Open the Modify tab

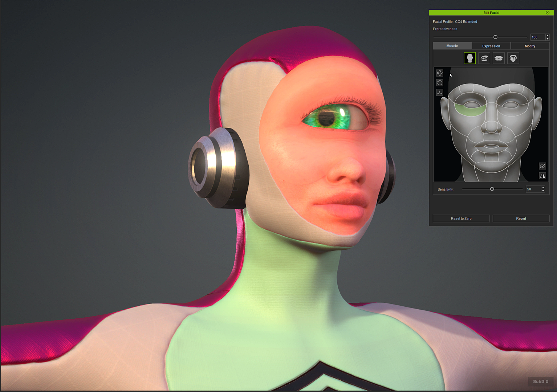coord(530,46)
